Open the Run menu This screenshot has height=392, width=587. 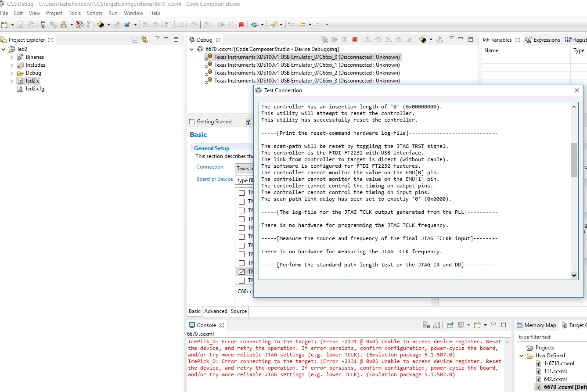coord(113,13)
